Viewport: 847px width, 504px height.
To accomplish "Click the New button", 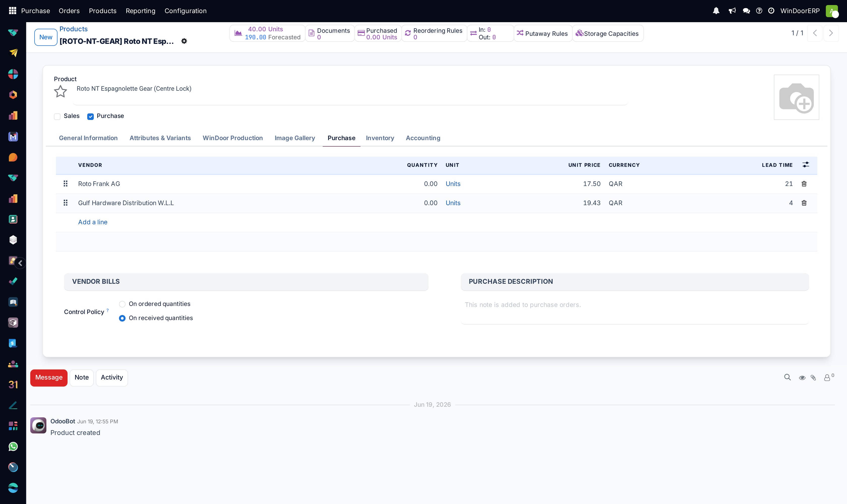I will pos(46,37).
